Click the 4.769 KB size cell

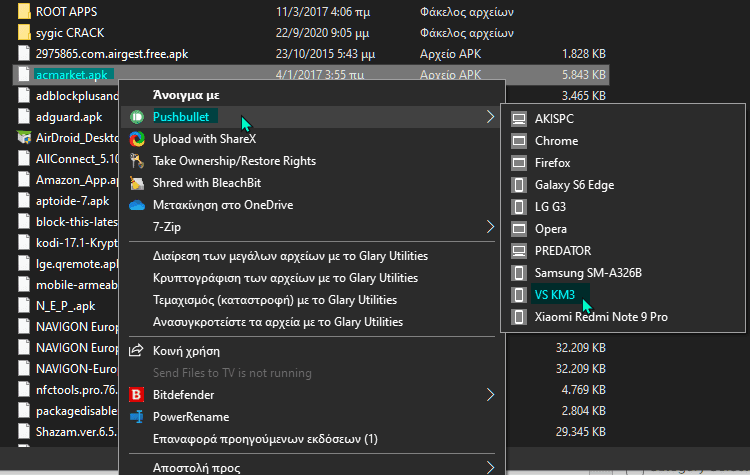(x=584, y=390)
